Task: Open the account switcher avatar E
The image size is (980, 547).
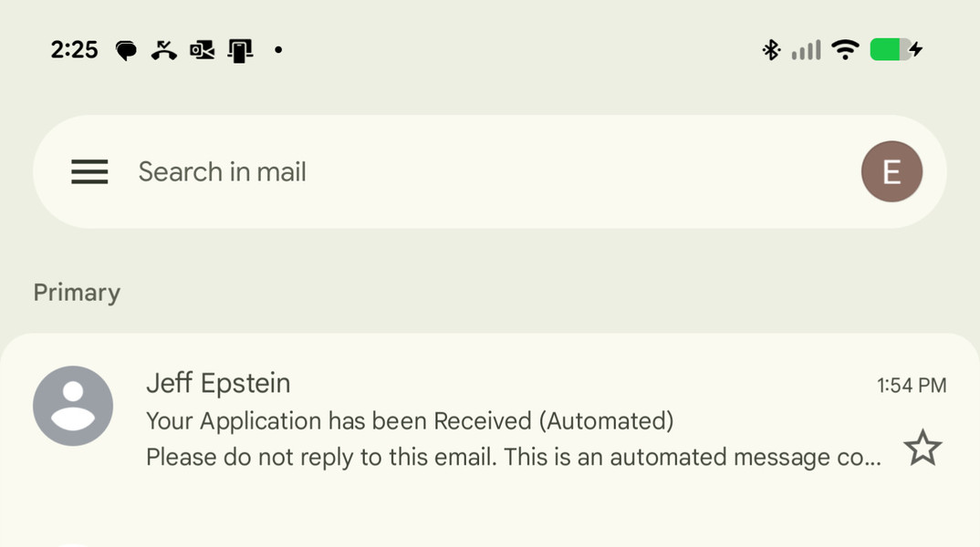Action: 891,171
